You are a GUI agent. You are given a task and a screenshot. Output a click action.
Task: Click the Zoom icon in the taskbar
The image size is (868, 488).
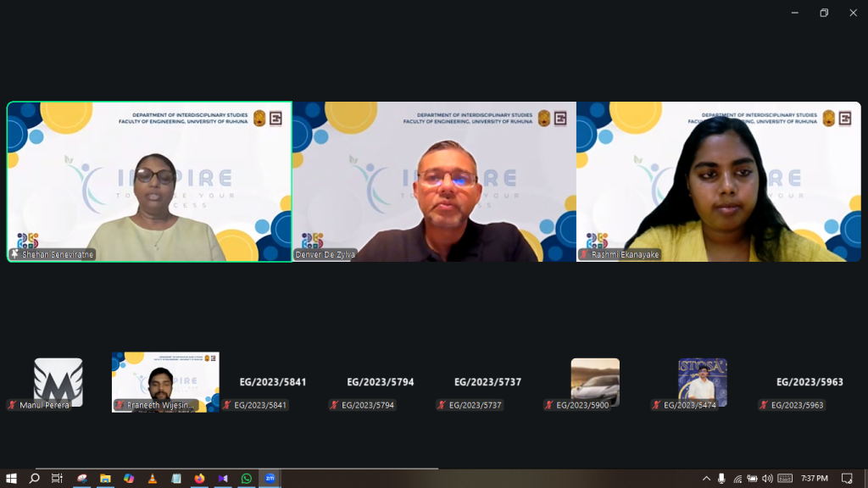click(x=270, y=479)
